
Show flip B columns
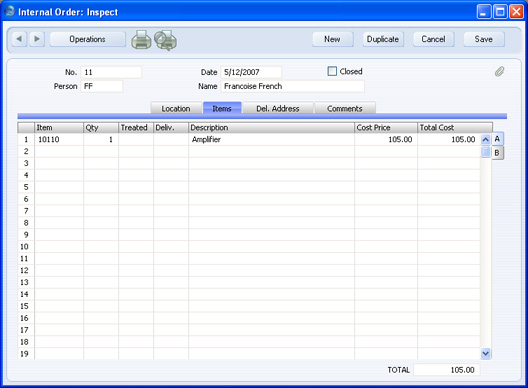coord(497,153)
